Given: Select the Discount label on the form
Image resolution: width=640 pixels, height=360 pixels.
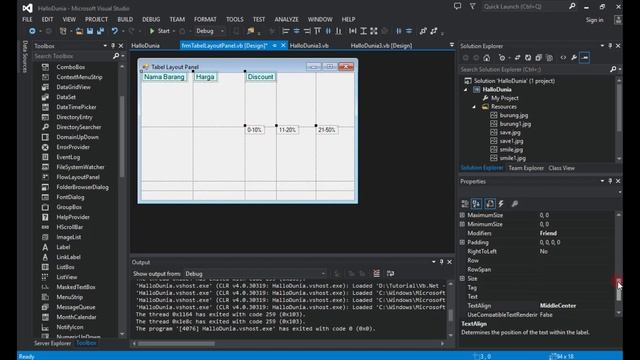Looking at the screenshot, I should 260,77.
